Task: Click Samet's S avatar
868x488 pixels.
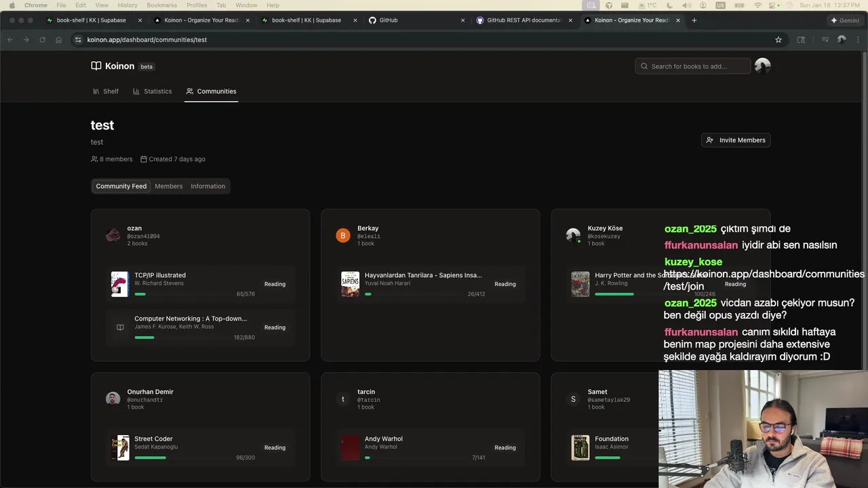Action: 573,399
